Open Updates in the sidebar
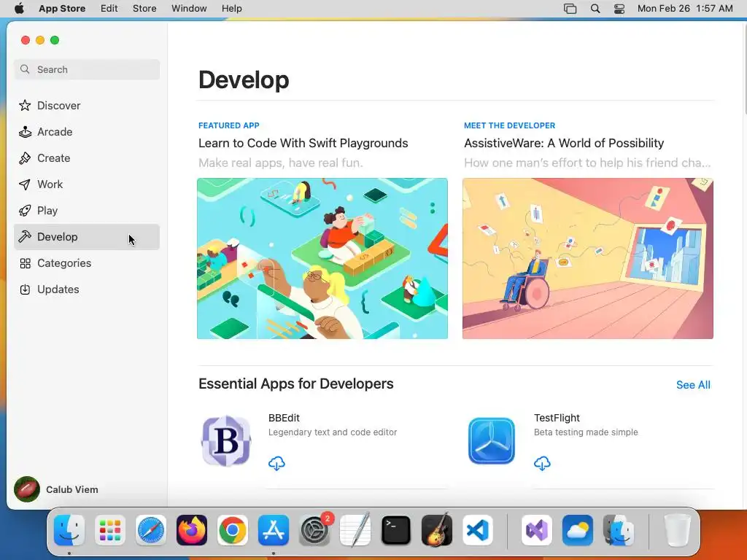 coord(86,289)
